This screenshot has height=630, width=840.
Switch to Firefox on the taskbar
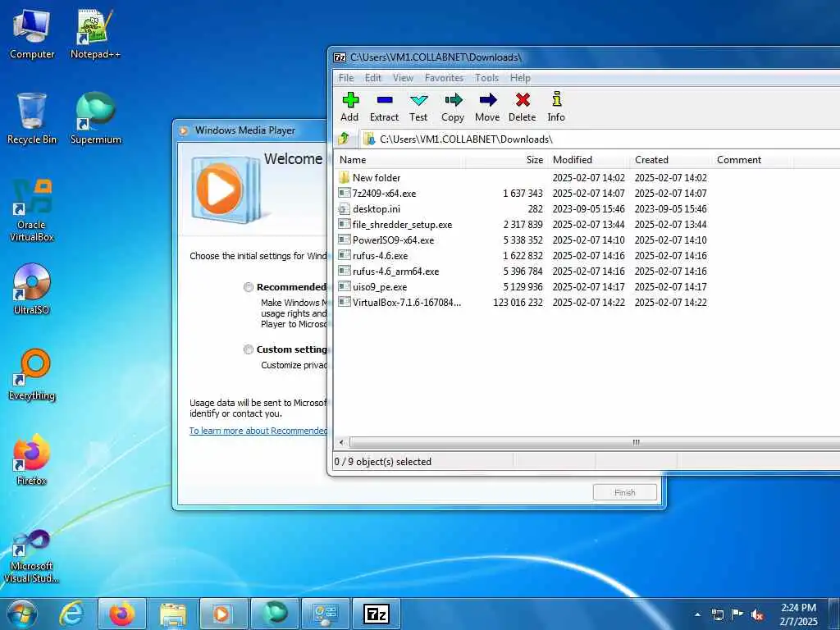pos(121,614)
